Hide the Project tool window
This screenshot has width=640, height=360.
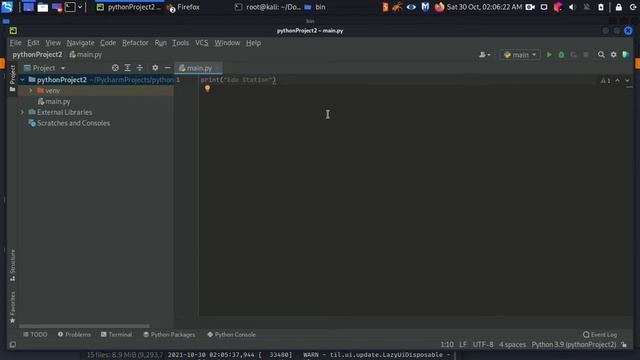(167, 68)
